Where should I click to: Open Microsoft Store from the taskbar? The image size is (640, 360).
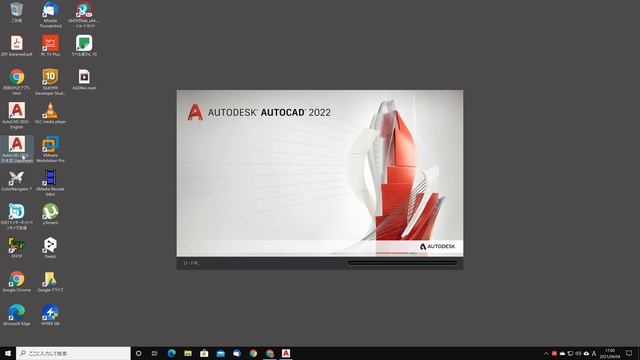click(204, 353)
